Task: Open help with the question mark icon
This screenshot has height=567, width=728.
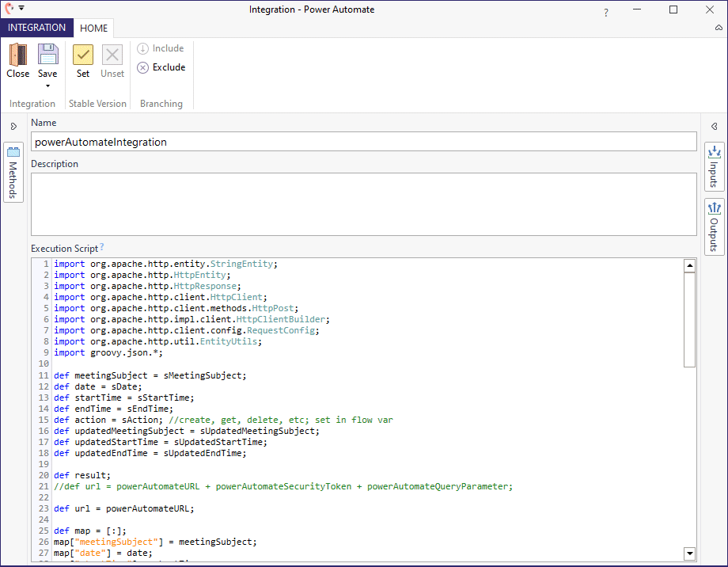Action: tap(606, 13)
